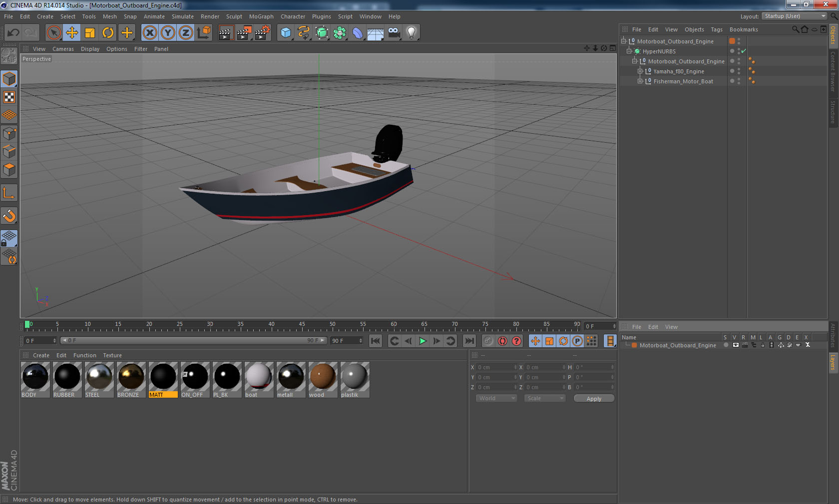Toggle Autokeying button
This screenshot has width=839, height=504.
[x=502, y=341]
